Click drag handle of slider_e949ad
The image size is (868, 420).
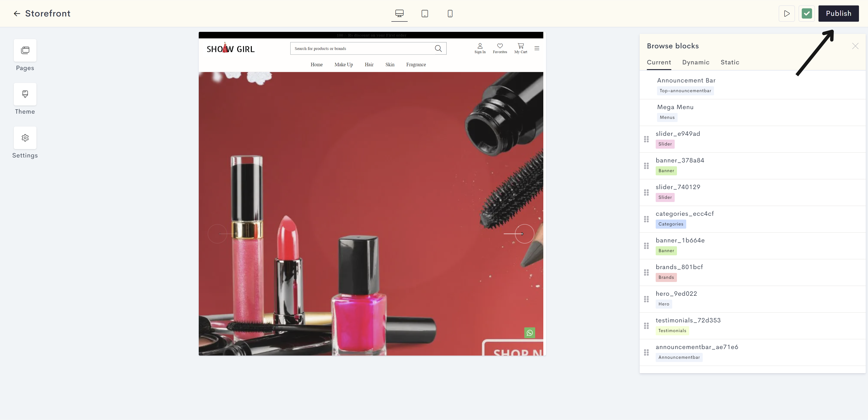pyautogui.click(x=646, y=139)
